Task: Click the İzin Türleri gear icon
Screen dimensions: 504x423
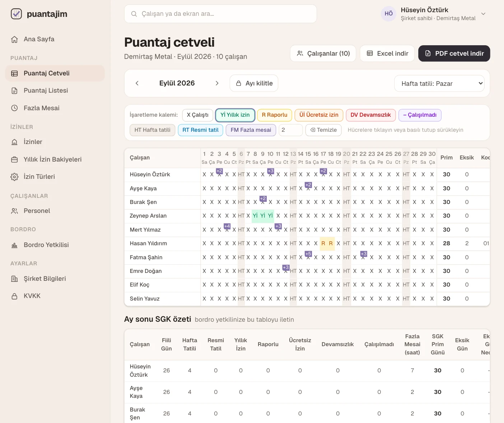Action: (14, 177)
